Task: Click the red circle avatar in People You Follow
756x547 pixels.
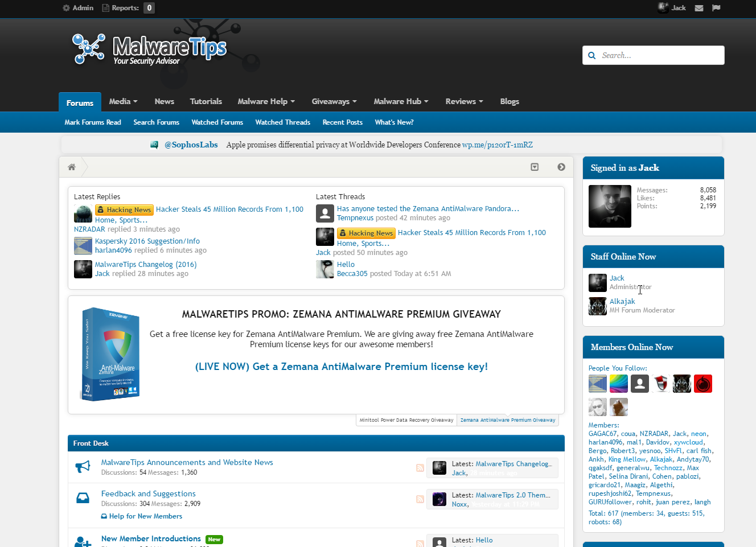Action: coord(703,384)
